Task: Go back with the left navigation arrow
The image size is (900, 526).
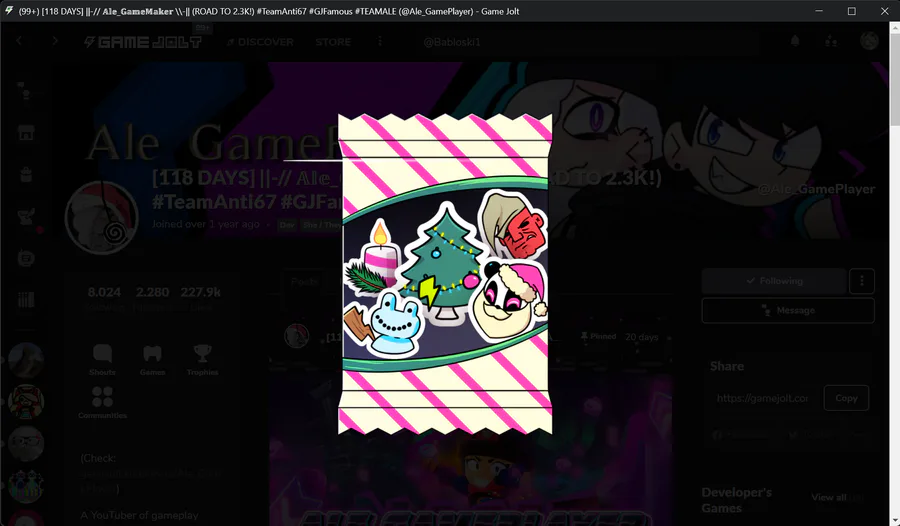Action: (x=19, y=41)
